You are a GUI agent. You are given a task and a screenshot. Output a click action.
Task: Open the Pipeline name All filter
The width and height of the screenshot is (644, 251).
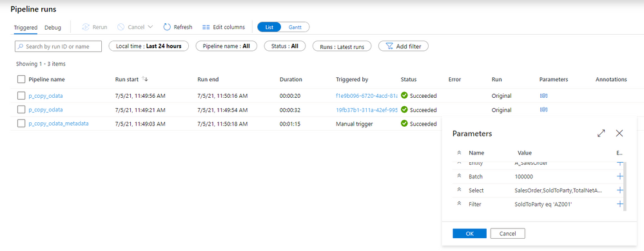pos(226,46)
